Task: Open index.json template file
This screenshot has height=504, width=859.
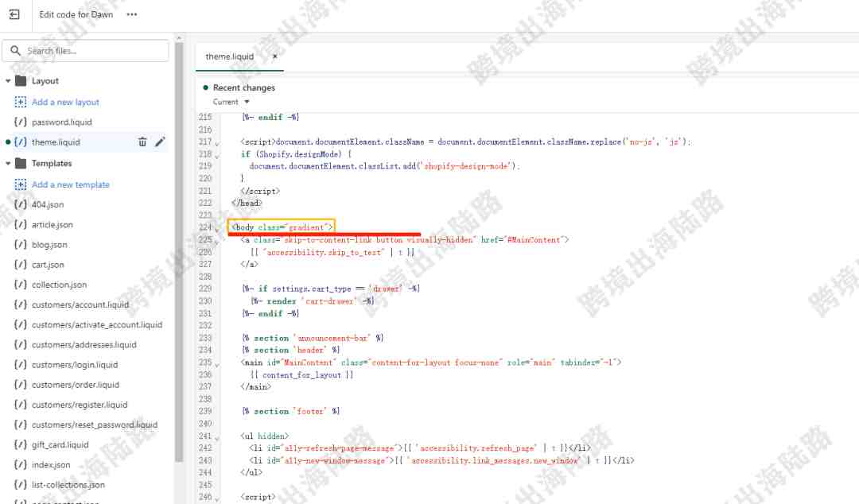Action: click(x=51, y=464)
